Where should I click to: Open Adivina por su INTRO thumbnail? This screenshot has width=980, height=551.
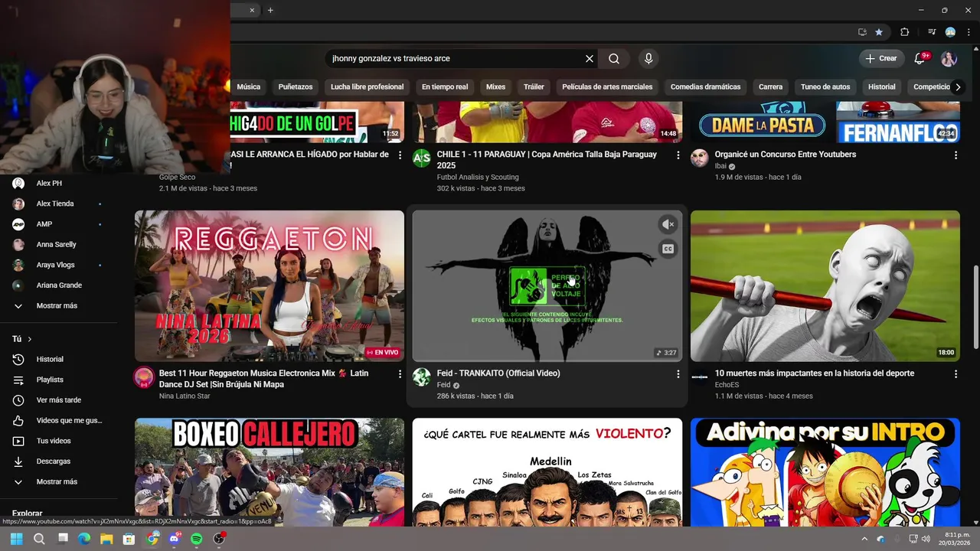coord(825,471)
